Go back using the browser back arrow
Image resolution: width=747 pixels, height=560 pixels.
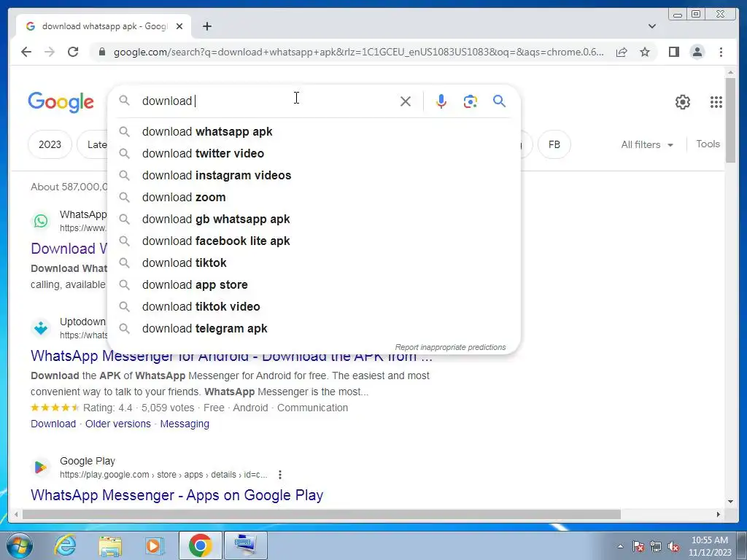click(x=26, y=52)
